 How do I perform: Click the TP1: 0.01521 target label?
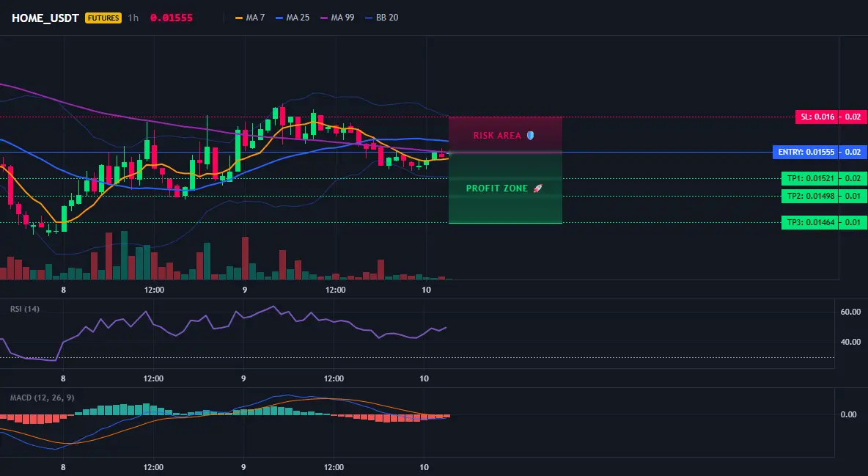click(810, 178)
